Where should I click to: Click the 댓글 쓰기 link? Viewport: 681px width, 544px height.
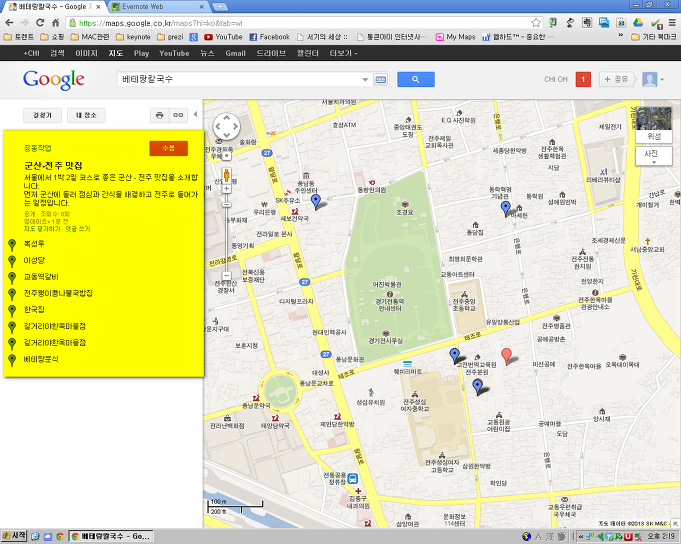point(78,229)
